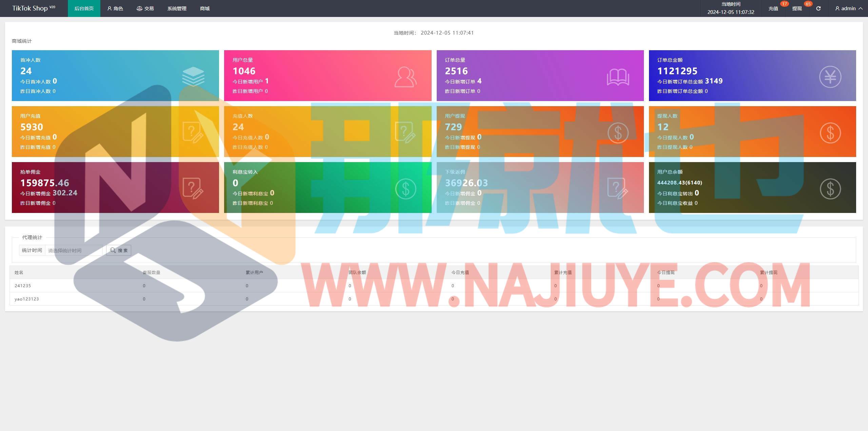Expand the admin user dropdown
This screenshot has height=431, width=868.
tap(849, 8)
